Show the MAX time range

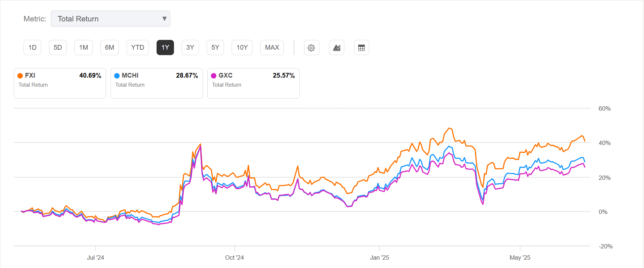tap(272, 48)
